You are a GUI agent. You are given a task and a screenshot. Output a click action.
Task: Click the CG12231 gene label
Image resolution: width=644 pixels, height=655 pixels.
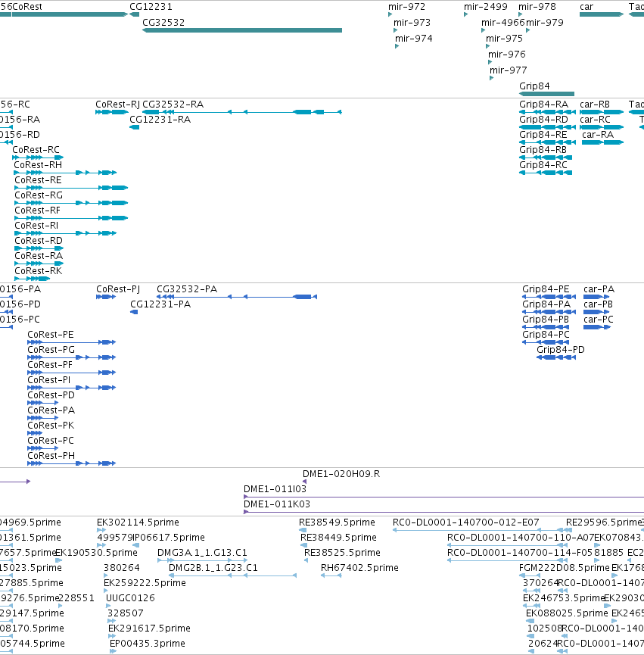coord(151,7)
